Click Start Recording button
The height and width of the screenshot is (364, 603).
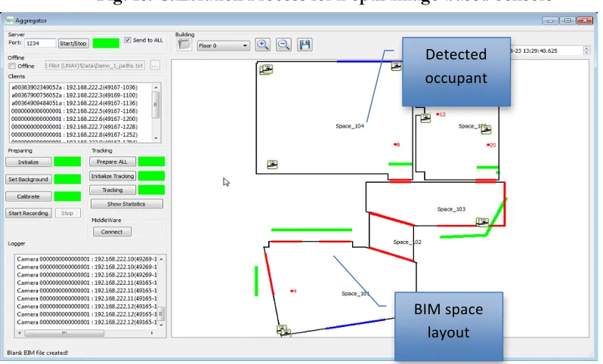[x=29, y=213]
